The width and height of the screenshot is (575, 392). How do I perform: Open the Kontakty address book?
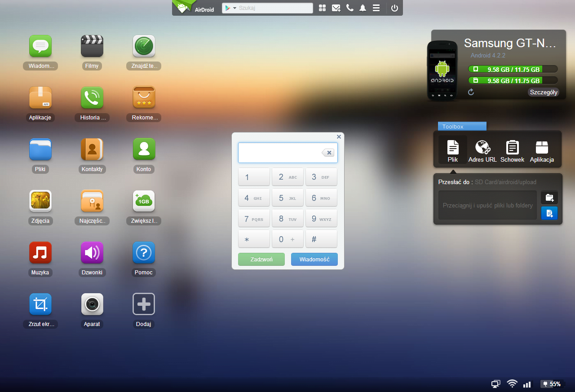coord(92,150)
